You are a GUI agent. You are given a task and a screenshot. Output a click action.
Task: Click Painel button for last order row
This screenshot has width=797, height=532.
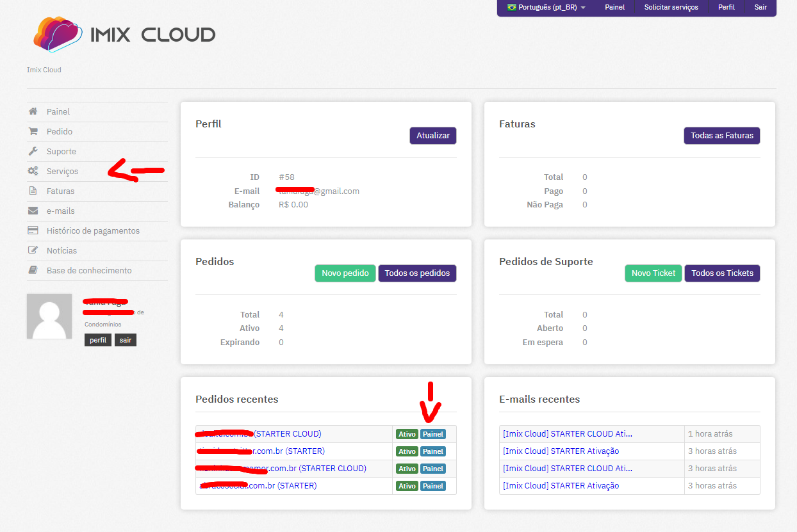click(433, 486)
